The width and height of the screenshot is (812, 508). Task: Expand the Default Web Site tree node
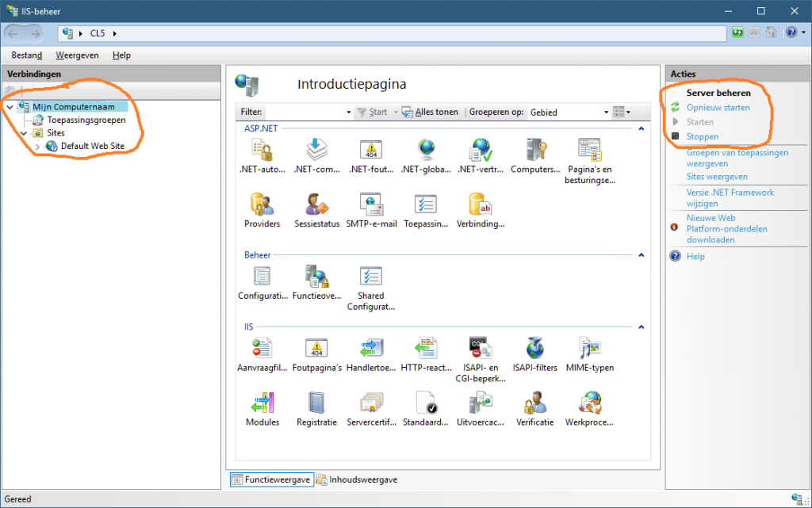(37, 147)
